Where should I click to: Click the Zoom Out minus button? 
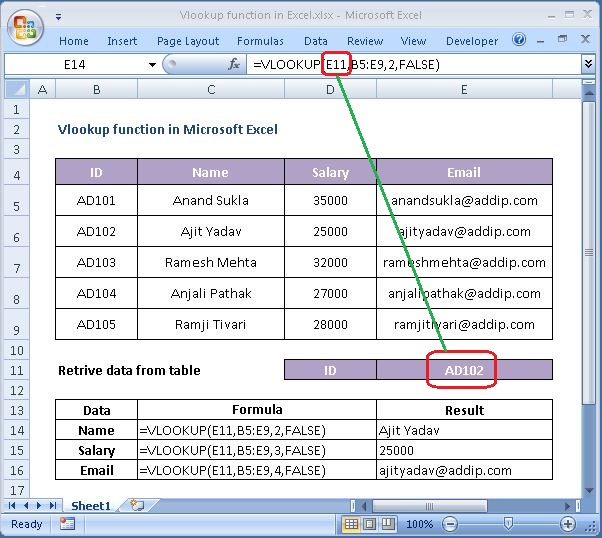450,524
